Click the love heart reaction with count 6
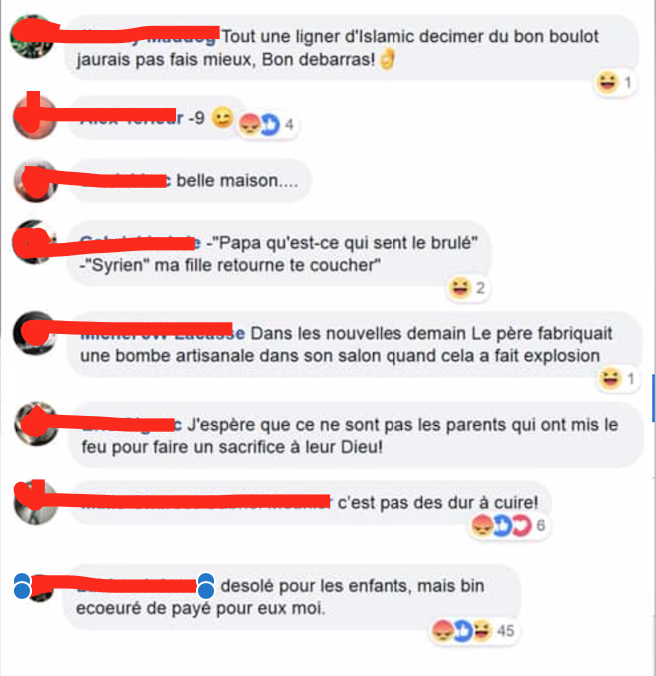 [x=520, y=525]
